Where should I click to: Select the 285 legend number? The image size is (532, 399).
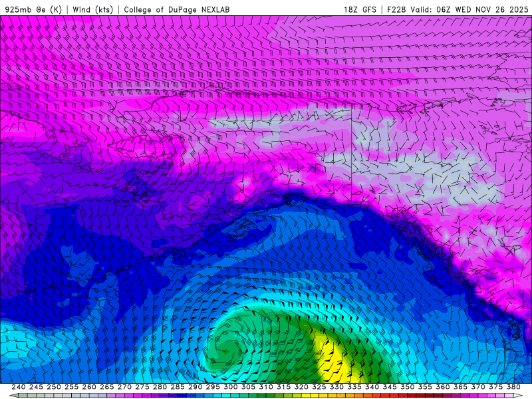(178, 387)
